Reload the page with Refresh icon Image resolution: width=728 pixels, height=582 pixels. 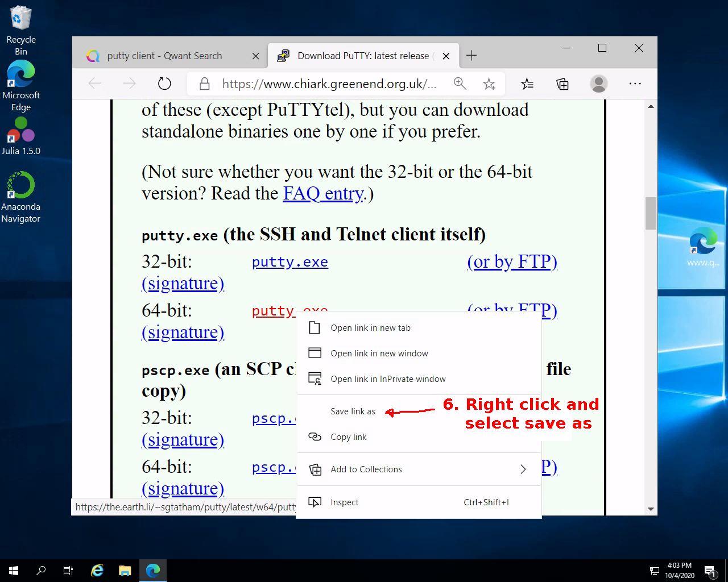[164, 84]
